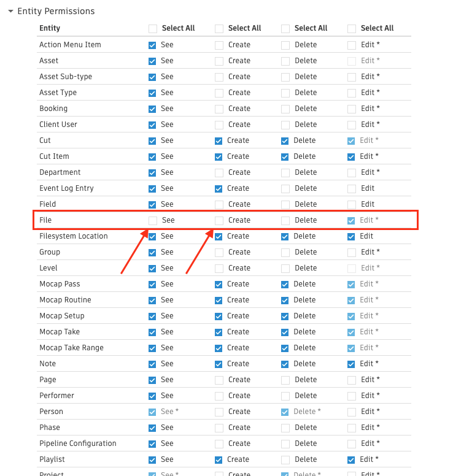Enable Create permission for File
453x476 pixels.
pos(219,220)
